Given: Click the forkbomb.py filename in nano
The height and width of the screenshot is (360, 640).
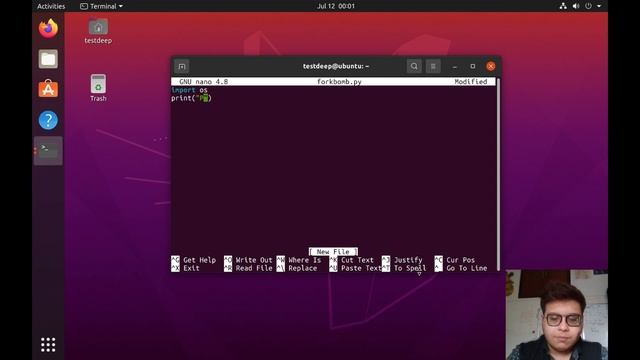Looking at the screenshot, I should coord(339,82).
